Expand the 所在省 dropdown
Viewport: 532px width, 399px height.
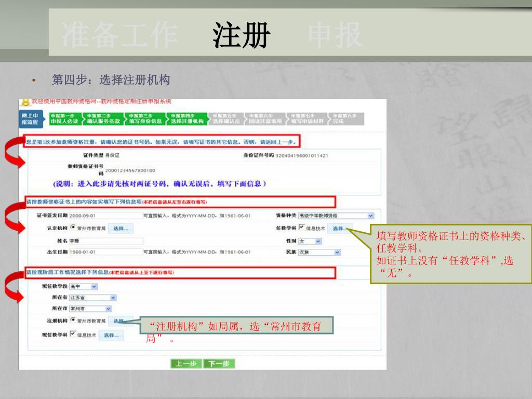coord(113,298)
